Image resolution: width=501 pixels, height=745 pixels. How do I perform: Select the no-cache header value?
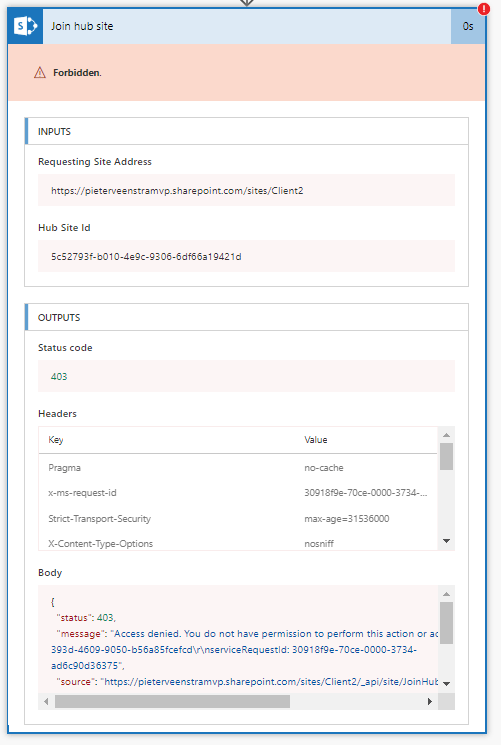coord(324,468)
